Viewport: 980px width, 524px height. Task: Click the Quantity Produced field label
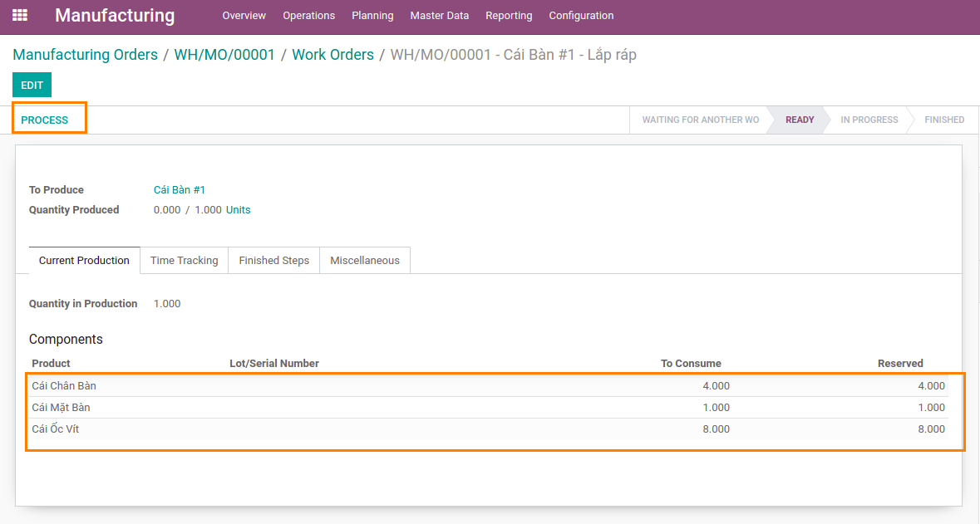point(74,210)
